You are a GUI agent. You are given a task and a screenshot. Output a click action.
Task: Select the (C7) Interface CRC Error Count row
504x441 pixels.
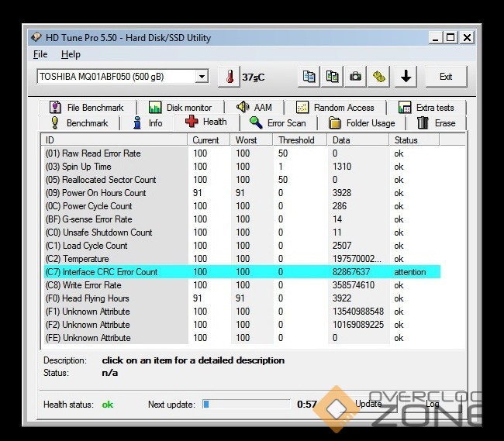click(x=241, y=272)
